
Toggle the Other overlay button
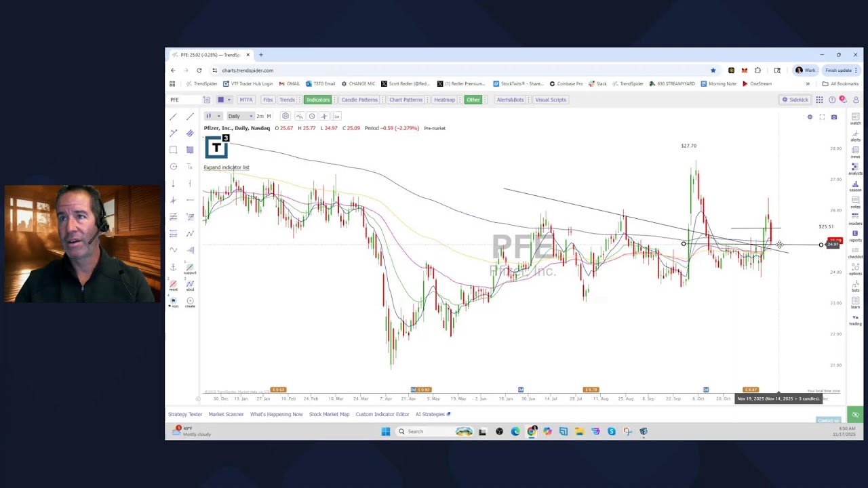point(473,100)
